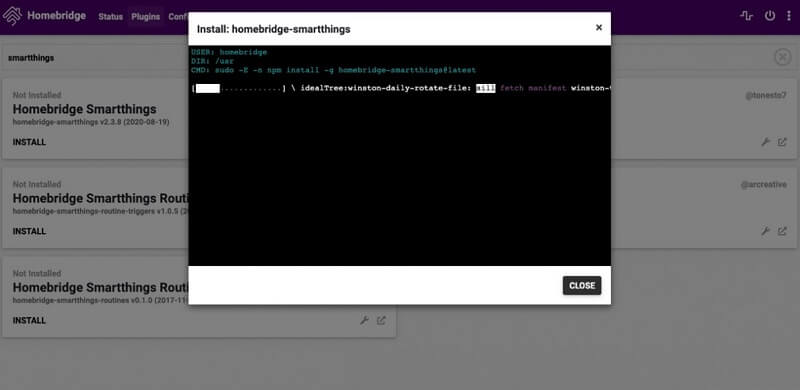Click the install progress bar in terminal

point(239,88)
